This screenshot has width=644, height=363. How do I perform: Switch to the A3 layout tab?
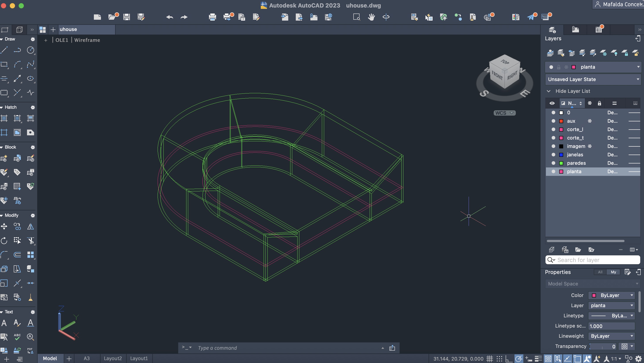pyautogui.click(x=87, y=358)
